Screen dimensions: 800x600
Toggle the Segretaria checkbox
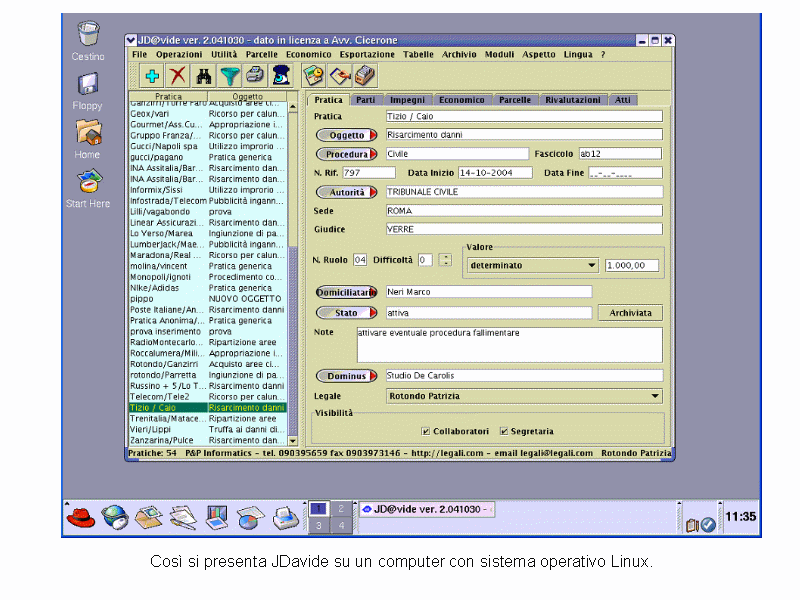click(504, 432)
